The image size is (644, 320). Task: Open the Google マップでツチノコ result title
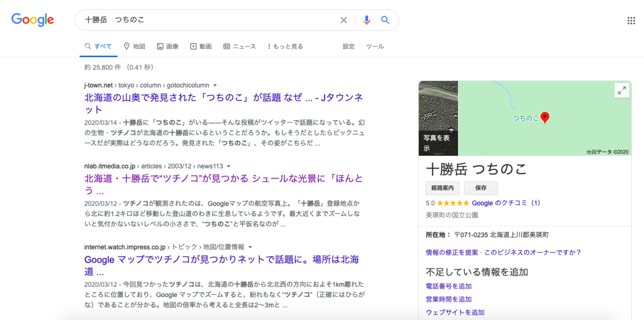click(222, 266)
